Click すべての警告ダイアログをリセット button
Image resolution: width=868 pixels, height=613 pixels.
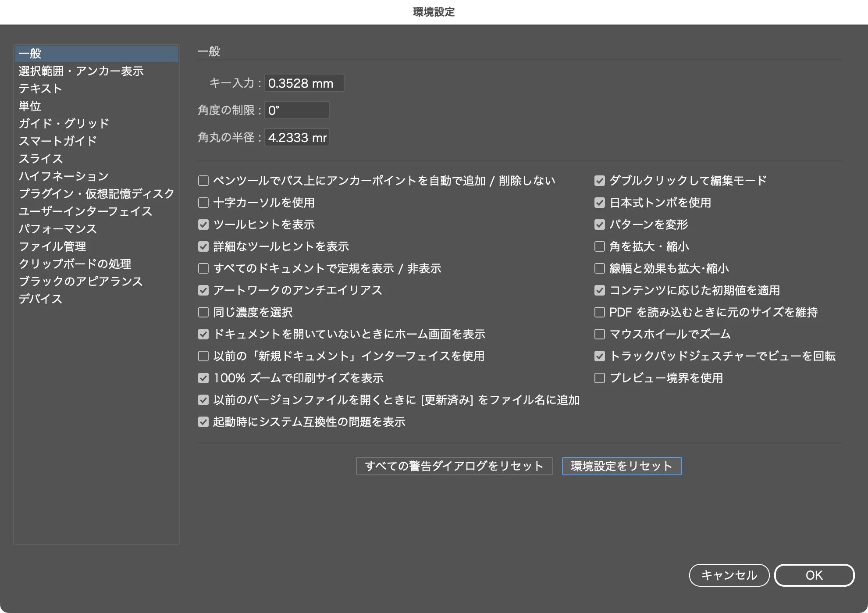point(454,466)
